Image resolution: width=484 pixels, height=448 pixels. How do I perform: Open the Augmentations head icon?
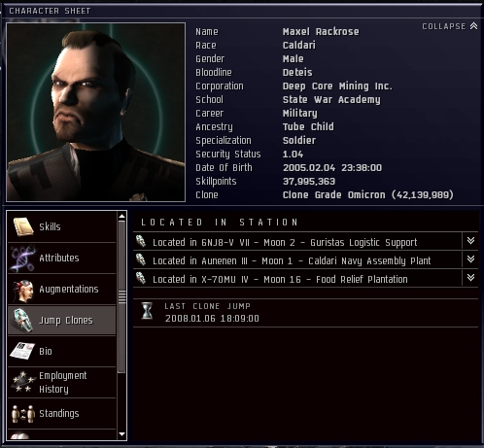(x=23, y=290)
